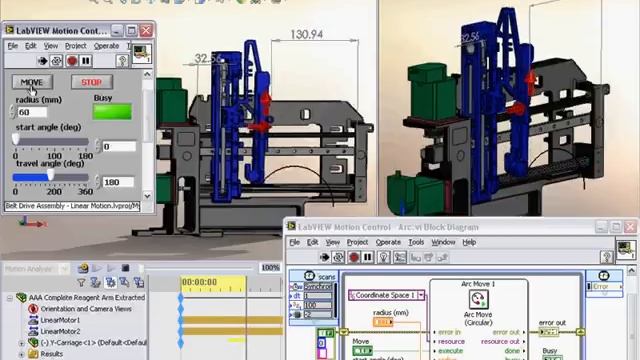The width and height of the screenshot is (640, 360).
Task: Click the VI icon thumbnail in Block Diagram window
Action: [x=626, y=250]
